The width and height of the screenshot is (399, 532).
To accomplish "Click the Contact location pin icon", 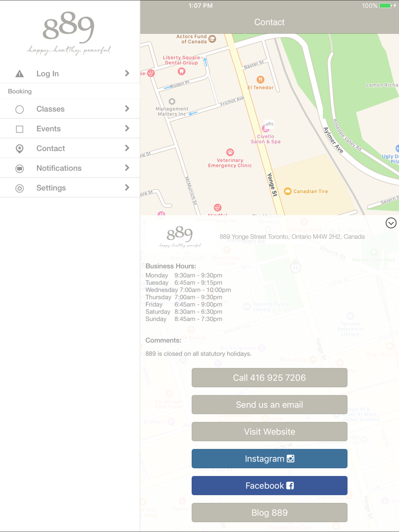I will click(20, 149).
